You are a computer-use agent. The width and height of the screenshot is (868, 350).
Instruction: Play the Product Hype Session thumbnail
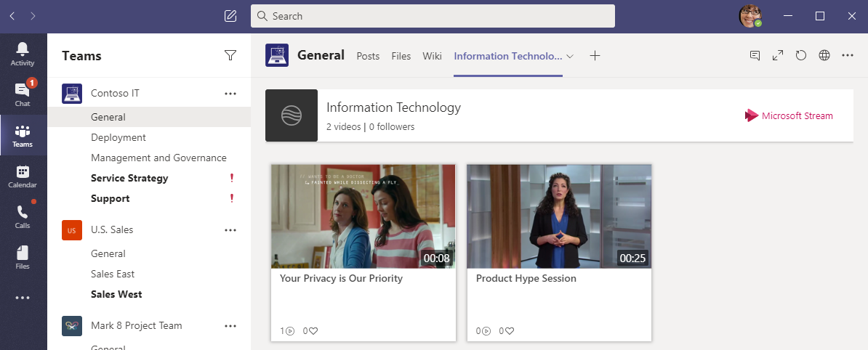(x=559, y=216)
